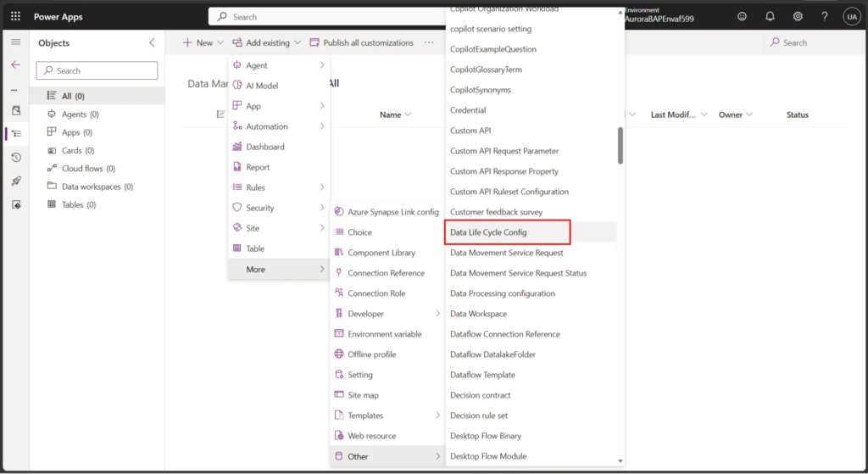Select Desktop Flow Binary in the list
The image size is (868, 474).
[x=531, y=436]
